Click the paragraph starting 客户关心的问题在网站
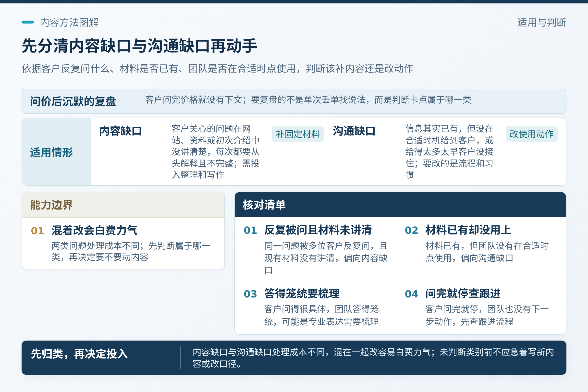The height and width of the screenshot is (392, 588). coord(216,152)
